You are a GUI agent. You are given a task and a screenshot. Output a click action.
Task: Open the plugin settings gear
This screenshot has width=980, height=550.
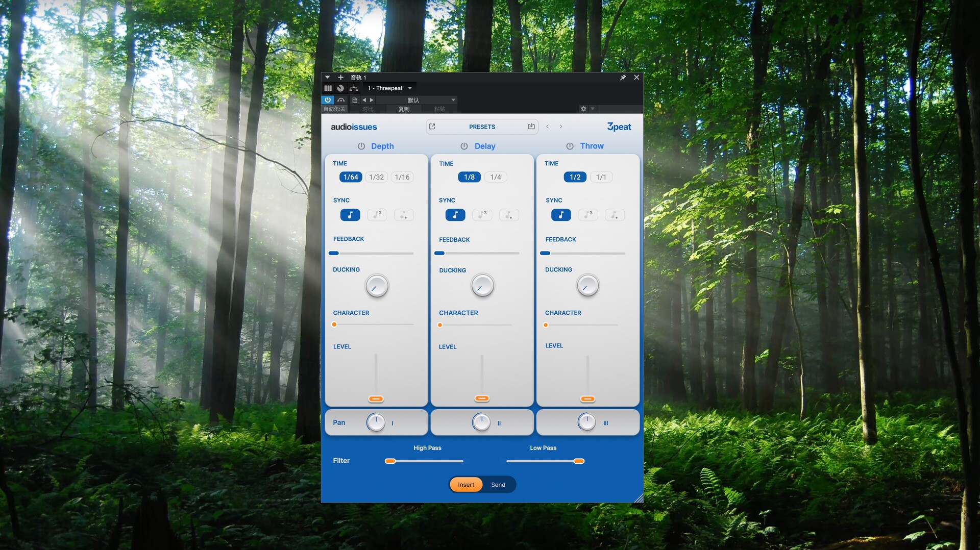point(583,109)
